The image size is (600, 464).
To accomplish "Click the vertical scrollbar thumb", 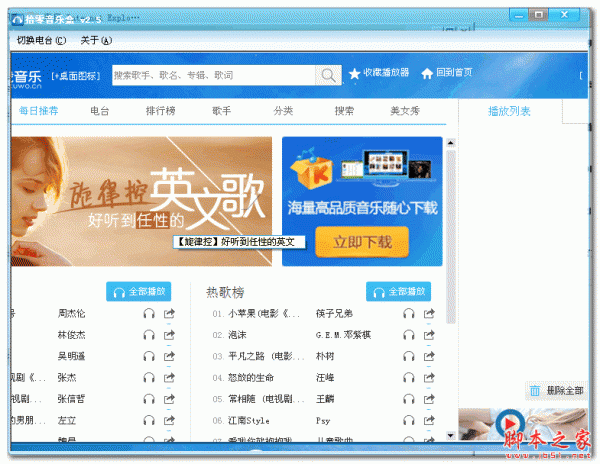I will (451, 237).
